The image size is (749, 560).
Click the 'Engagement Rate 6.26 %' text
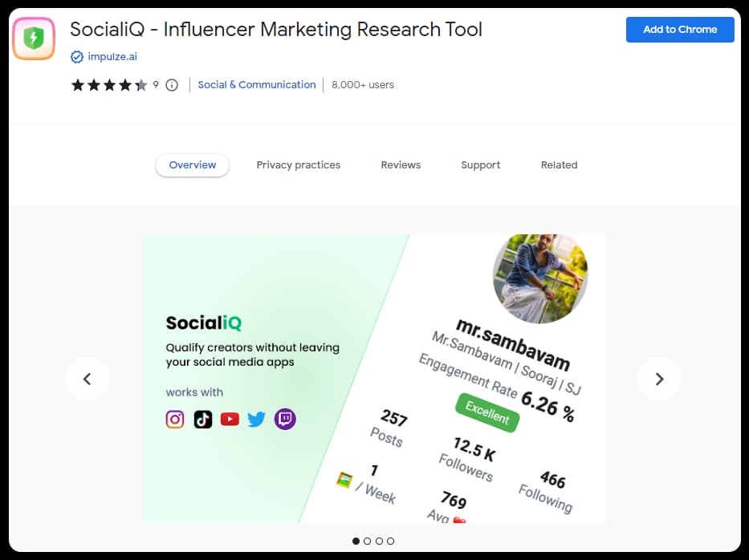(497, 388)
